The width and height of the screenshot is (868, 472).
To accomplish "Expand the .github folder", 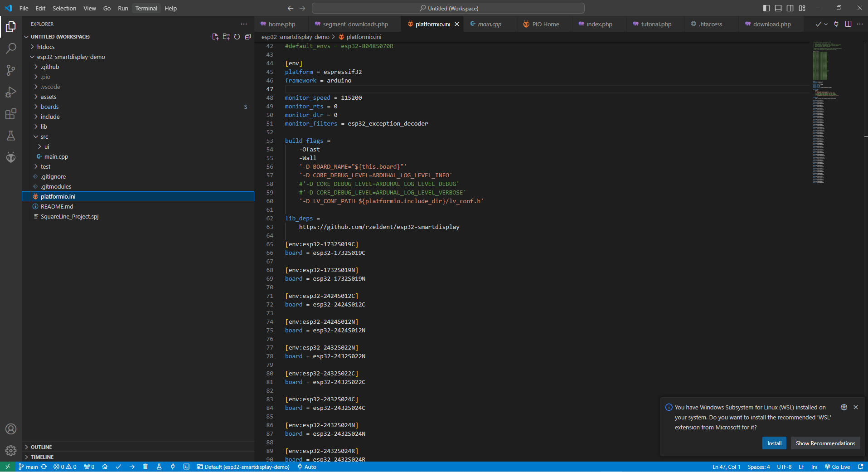I will tap(138, 67).
